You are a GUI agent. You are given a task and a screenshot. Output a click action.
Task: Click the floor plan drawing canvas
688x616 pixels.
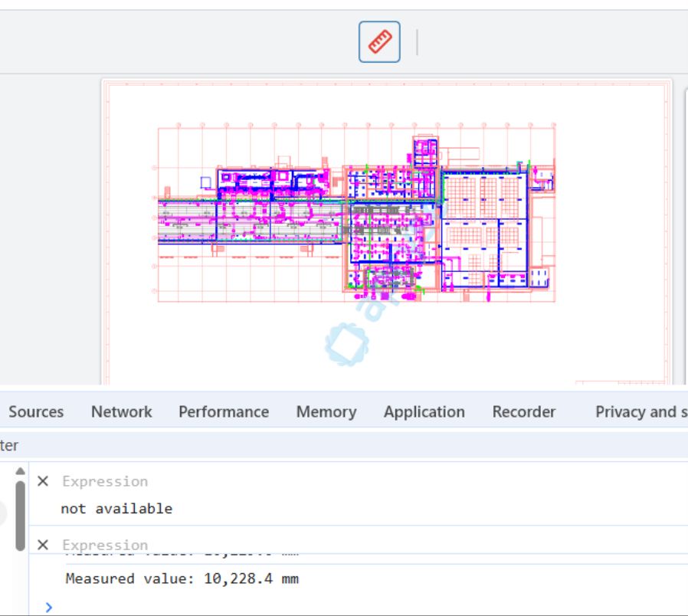tap(386, 233)
